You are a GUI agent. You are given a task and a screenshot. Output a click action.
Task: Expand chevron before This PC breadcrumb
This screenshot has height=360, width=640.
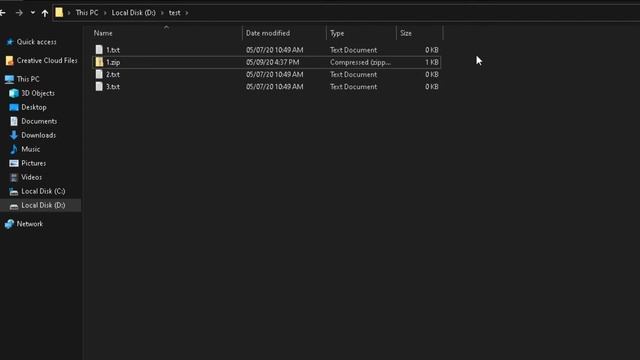[x=69, y=13]
